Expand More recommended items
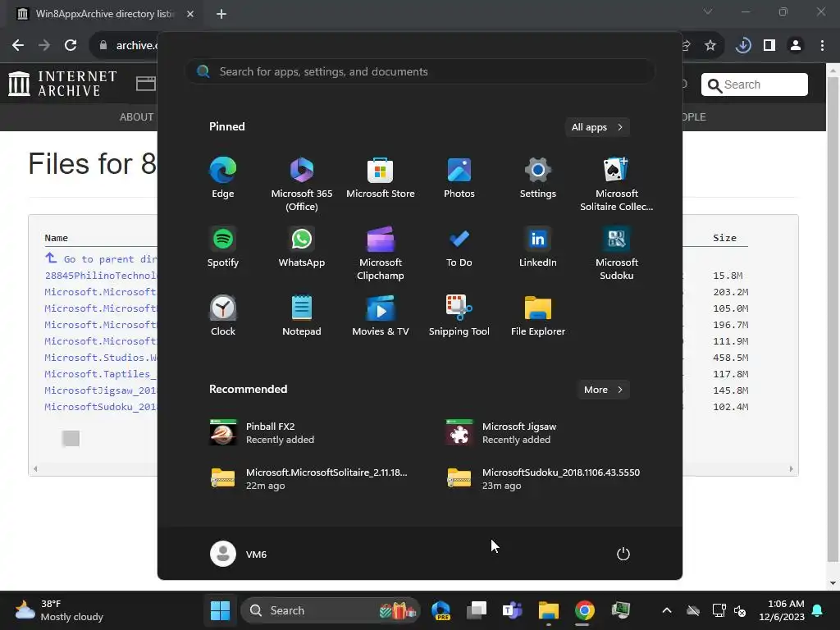This screenshot has height=630, width=840. pyautogui.click(x=603, y=390)
